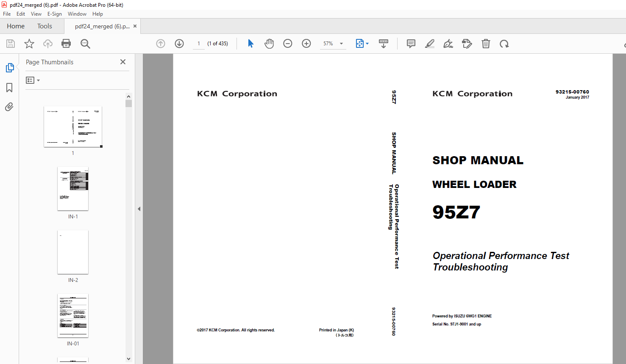The image size is (626, 364).
Task: Switch to the Tools tab
Action: click(x=45, y=26)
